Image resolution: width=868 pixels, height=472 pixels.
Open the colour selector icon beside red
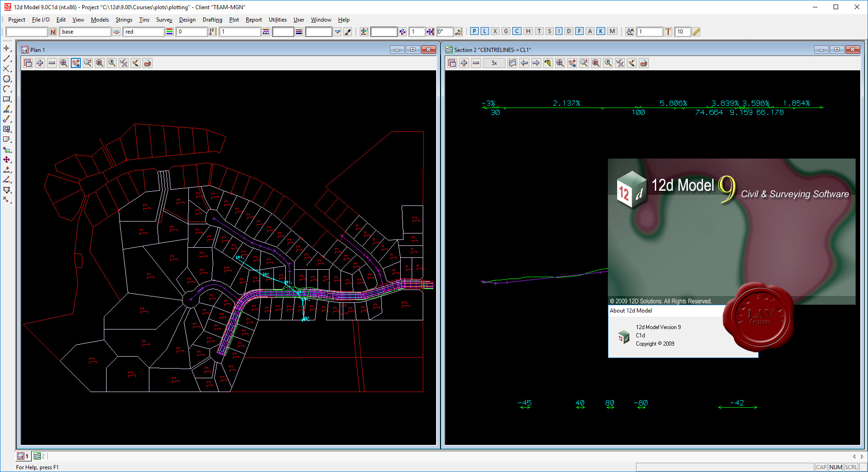click(170, 32)
